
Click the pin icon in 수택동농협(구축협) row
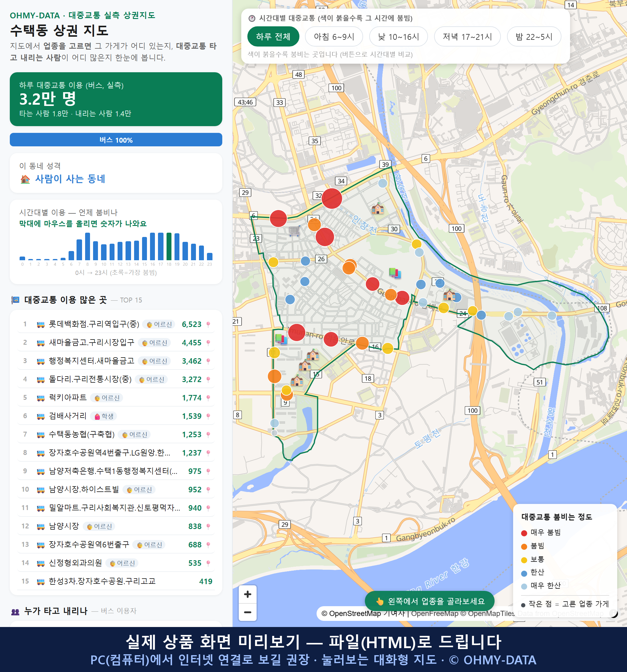click(x=208, y=434)
